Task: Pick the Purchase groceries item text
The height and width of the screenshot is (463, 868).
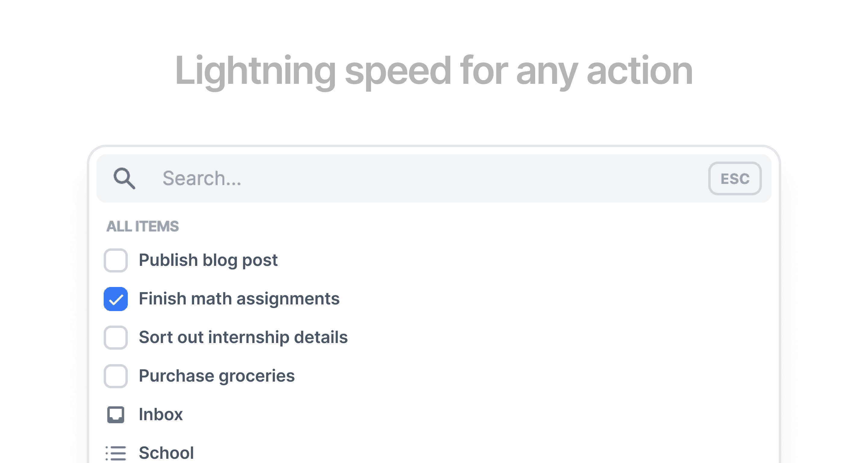Action: coord(217,376)
